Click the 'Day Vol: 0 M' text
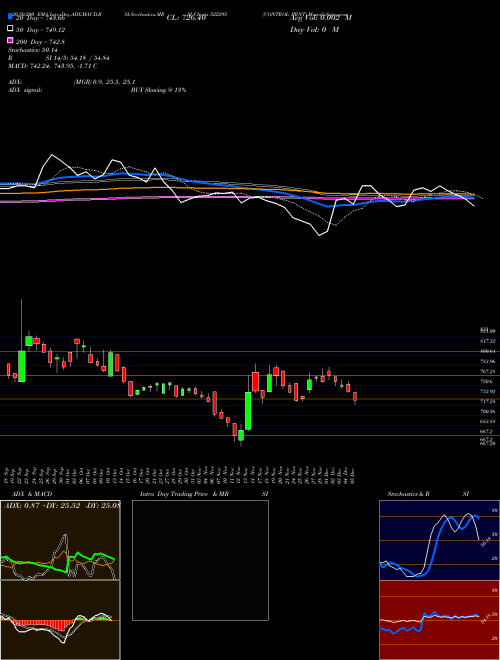Screen dimensions: 500x660 (x=314, y=29)
